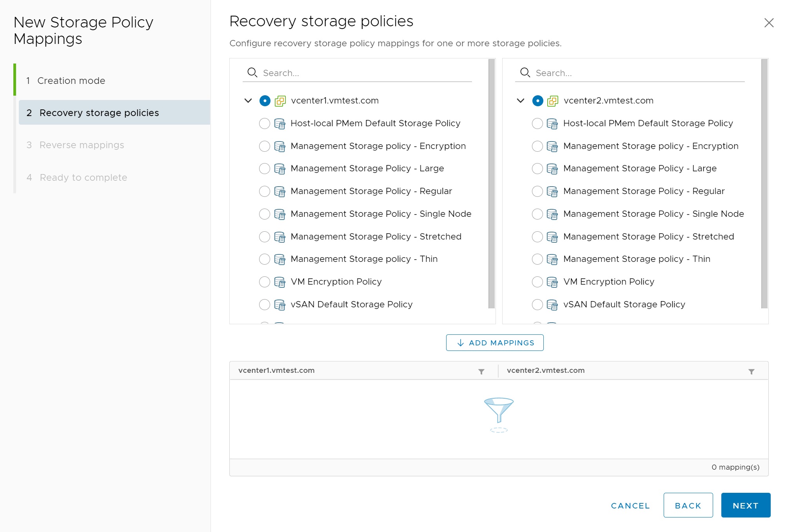Focus the right pane Search field

pyautogui.click(x=639, y=73)
